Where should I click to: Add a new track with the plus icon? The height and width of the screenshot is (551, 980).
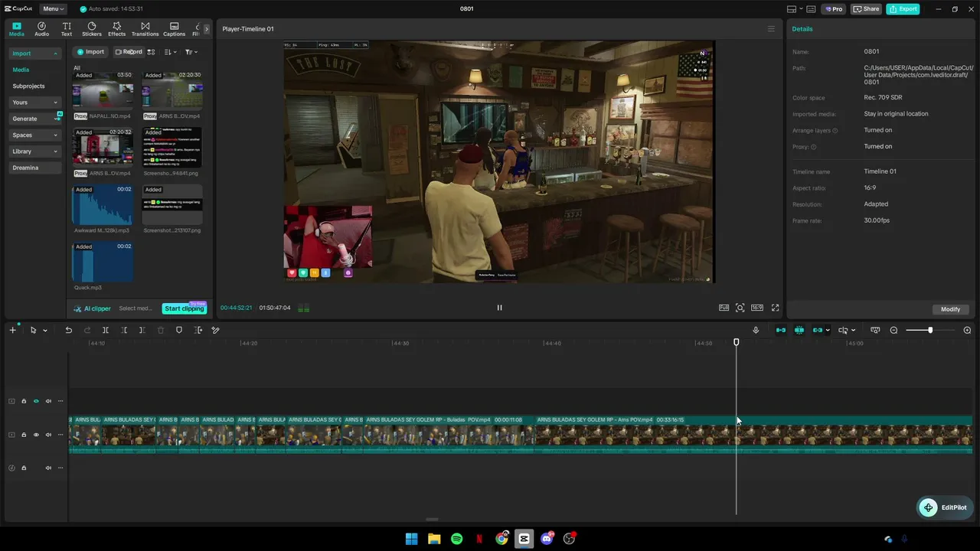click(12, 330)
